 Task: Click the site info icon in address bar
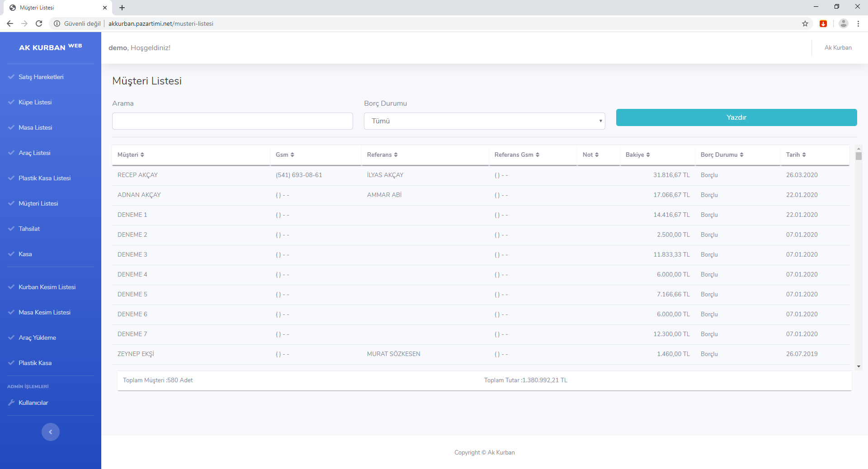[x=57, y=23]
